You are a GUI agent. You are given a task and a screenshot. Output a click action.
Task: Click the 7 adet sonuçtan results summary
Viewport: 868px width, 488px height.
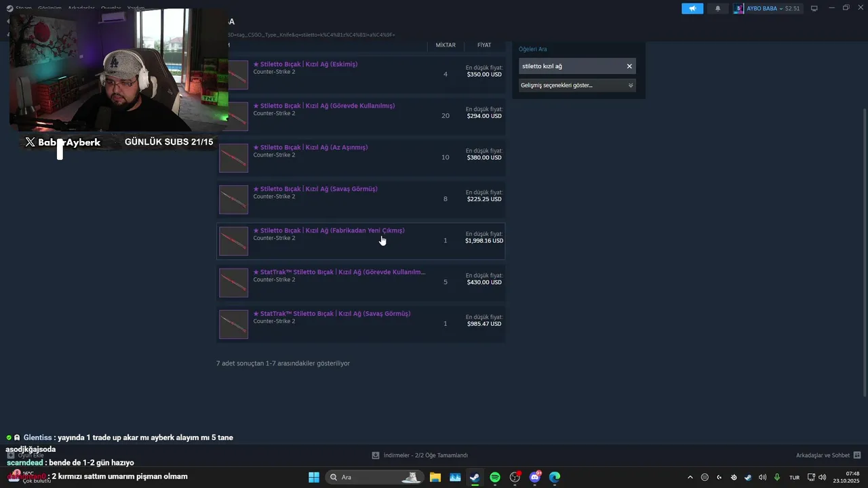pyautogui.click(x=283, y=363)
